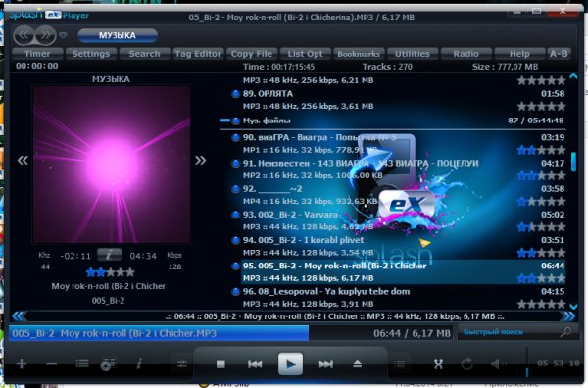Click the 'i' info button between the times
The image size is (588, 388).
click(109, 255)
